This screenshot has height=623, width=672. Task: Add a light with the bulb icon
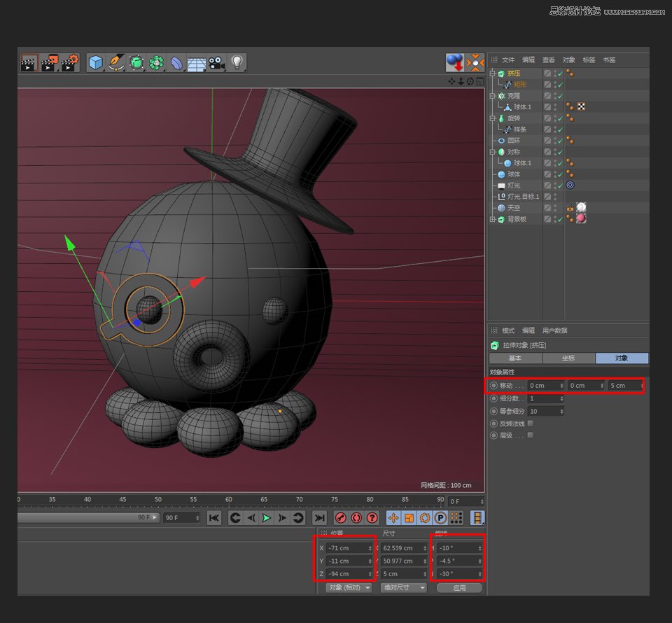tap(237, 63)
